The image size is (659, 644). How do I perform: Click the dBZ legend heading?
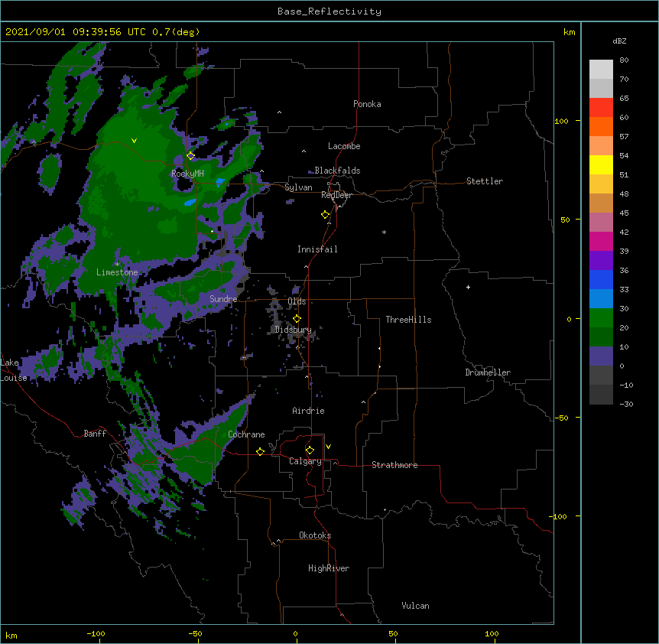click(x=619, y=41)
